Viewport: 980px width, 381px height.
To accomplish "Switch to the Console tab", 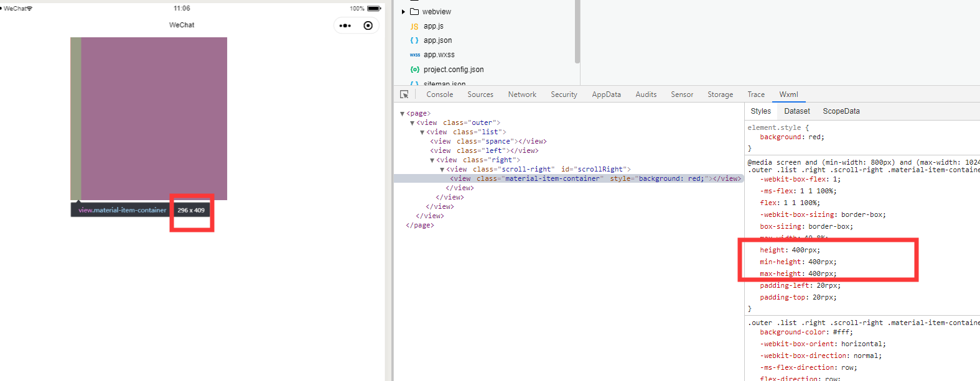I will (x=440, y=94).
